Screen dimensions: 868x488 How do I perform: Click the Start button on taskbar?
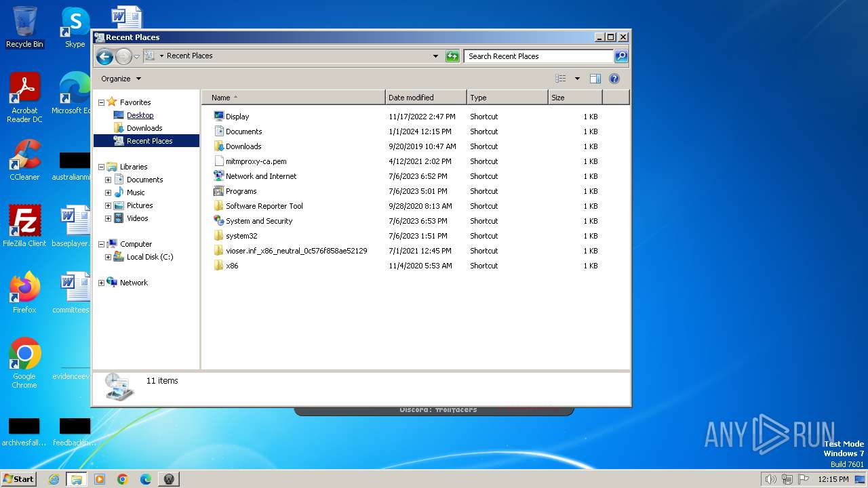point(19,479)
